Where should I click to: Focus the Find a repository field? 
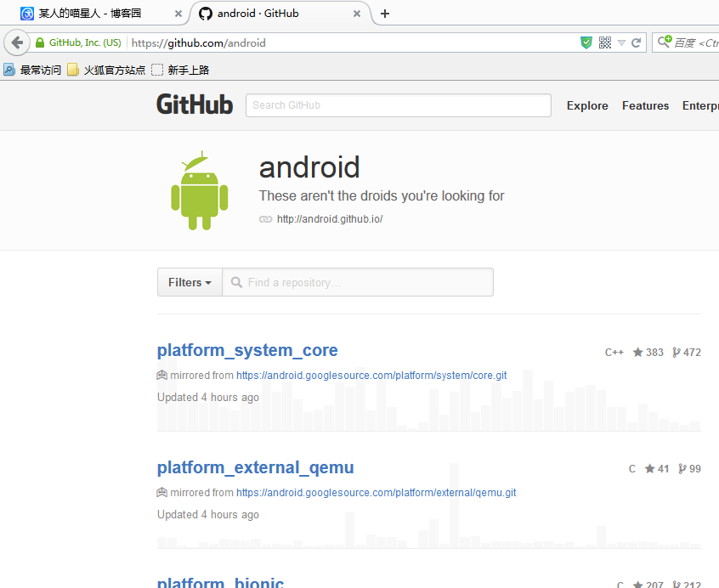point(358,282)
